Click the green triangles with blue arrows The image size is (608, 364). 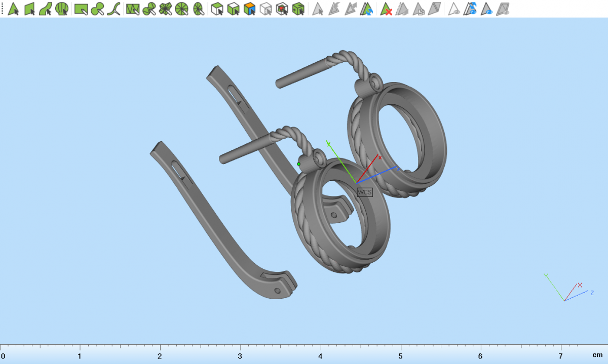pyautogui.click(x=366, y=9)
